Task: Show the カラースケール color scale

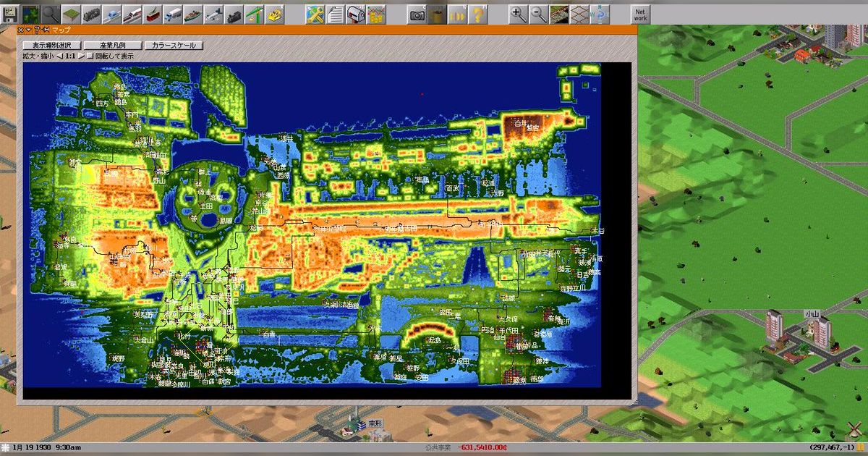Action: click(174, 45)
